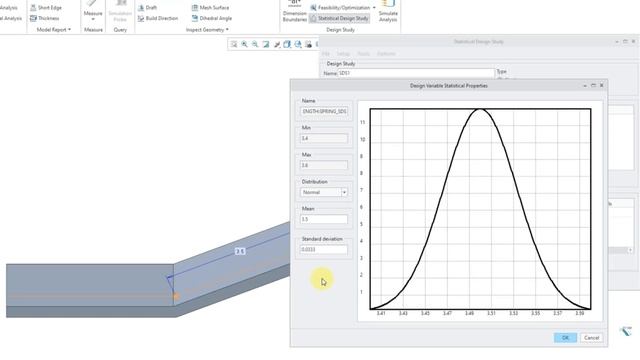This screenshot has height=360, width=640.
Task: Click the 3.5 dimension label on model
Action: (240, 251)
